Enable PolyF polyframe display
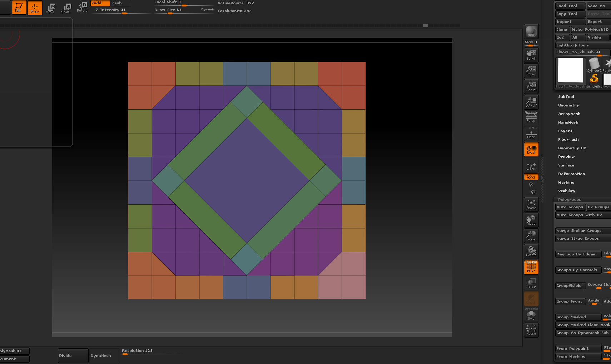611x364 pixels. 531,266
